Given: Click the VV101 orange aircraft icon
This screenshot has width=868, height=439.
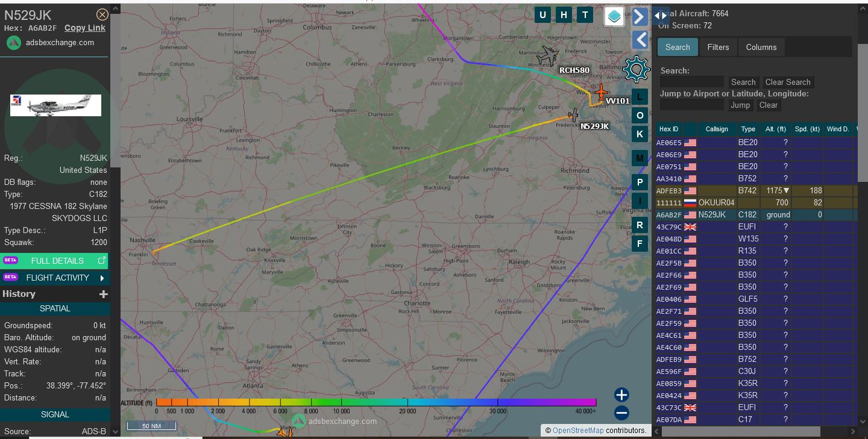Looking at the screenshot, I should pos(600,92).
